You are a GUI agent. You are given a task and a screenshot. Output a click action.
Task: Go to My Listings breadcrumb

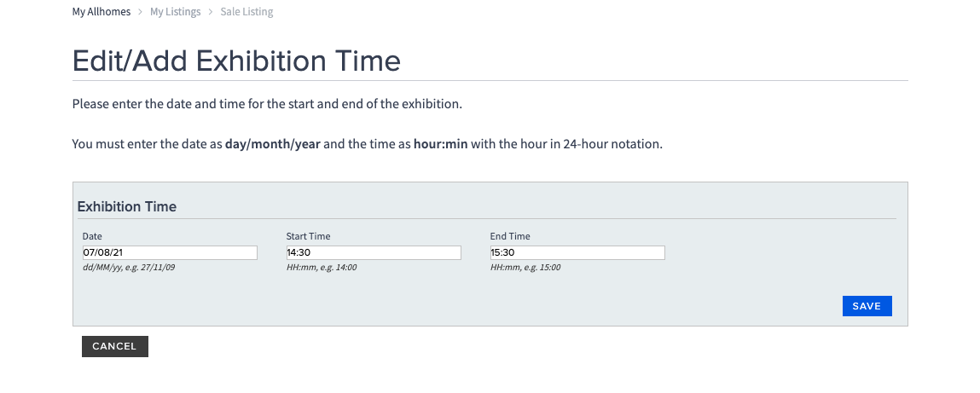[x=175, y=12]
